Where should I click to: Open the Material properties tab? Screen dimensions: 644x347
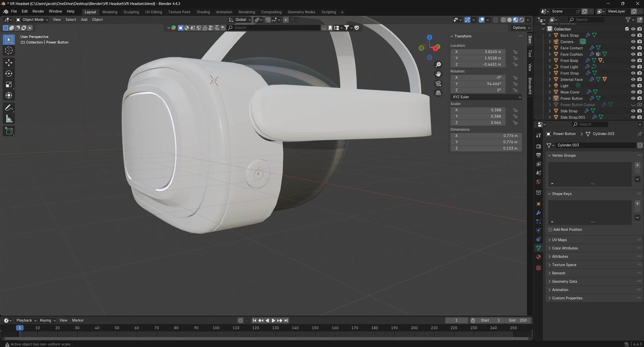[x=538, y=257]
